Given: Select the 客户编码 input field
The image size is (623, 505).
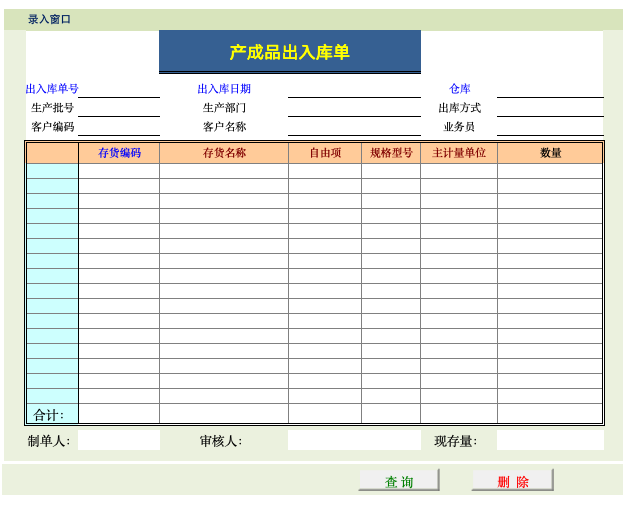Looking at the screenshot, I should (x=119, y=127).
